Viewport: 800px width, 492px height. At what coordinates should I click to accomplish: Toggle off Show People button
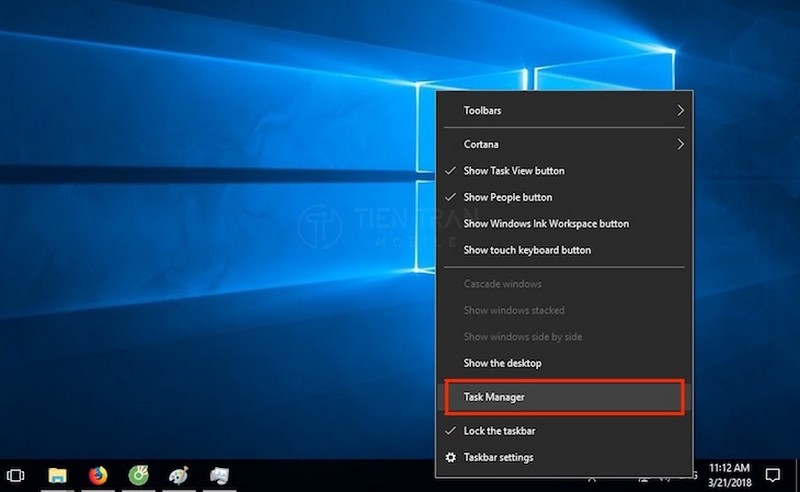tap(507, 197)
